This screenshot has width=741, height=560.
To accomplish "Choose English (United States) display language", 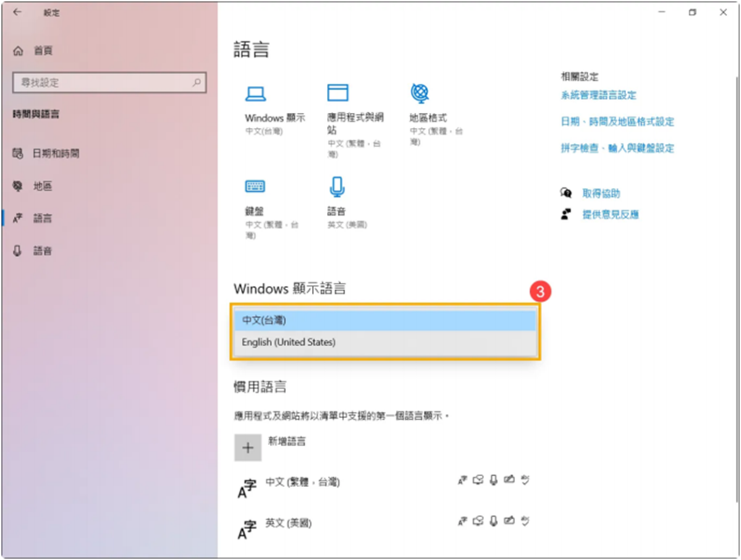I will click(385, 342).
